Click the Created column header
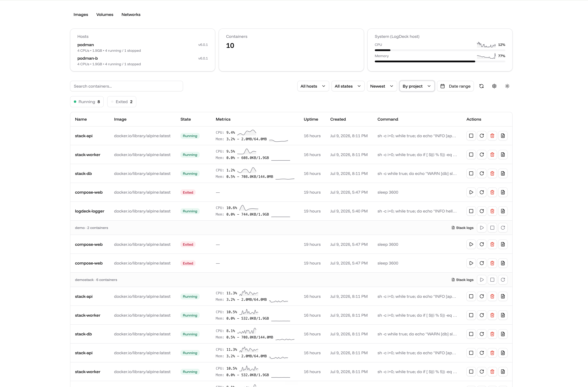 pyautogui.click(x=338, y=119)
